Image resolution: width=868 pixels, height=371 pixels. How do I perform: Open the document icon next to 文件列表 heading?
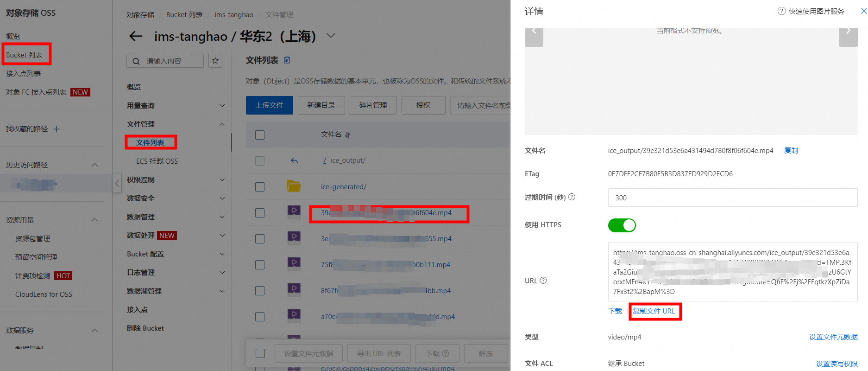click(x=287, y=60)
